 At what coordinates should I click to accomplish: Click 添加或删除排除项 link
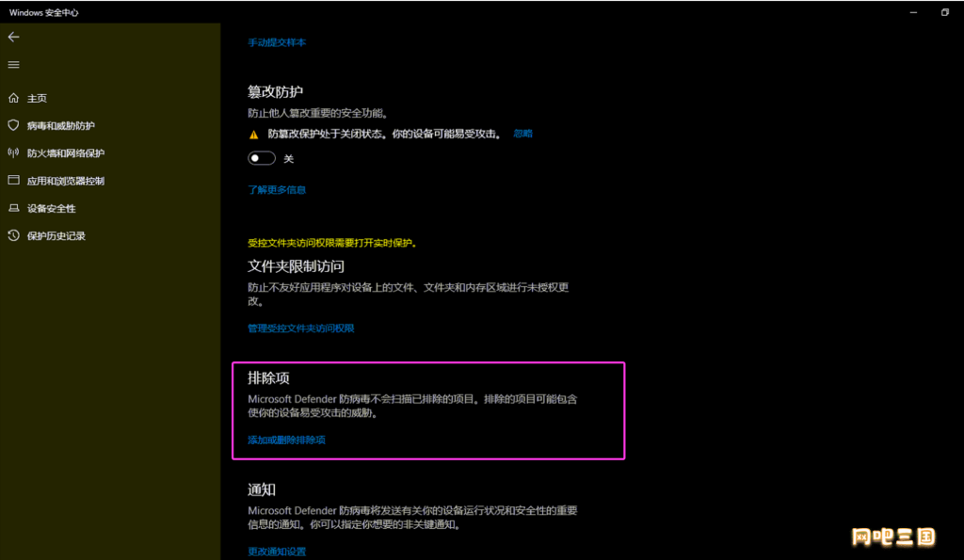286,440
